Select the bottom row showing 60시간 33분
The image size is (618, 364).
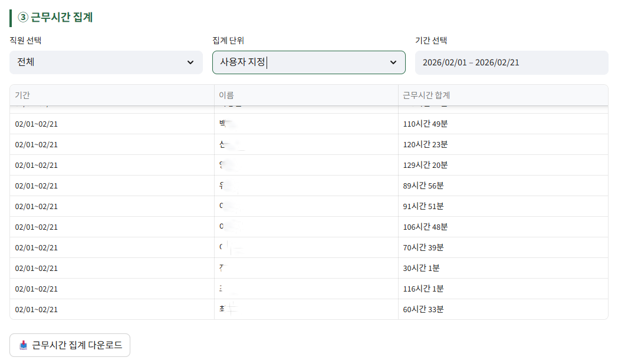point(309,309)
